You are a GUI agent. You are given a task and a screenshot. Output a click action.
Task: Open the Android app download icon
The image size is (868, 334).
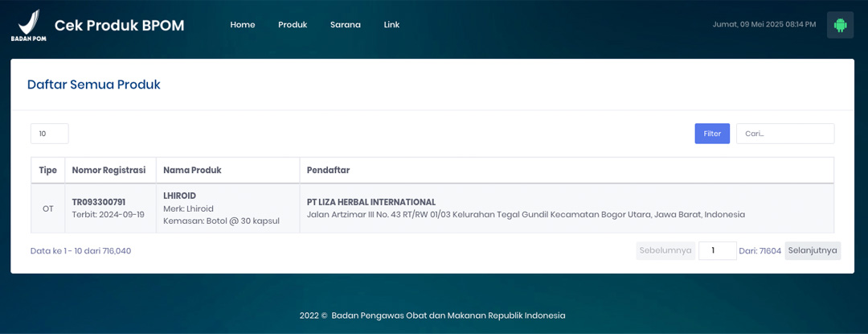tap(840, 25)
